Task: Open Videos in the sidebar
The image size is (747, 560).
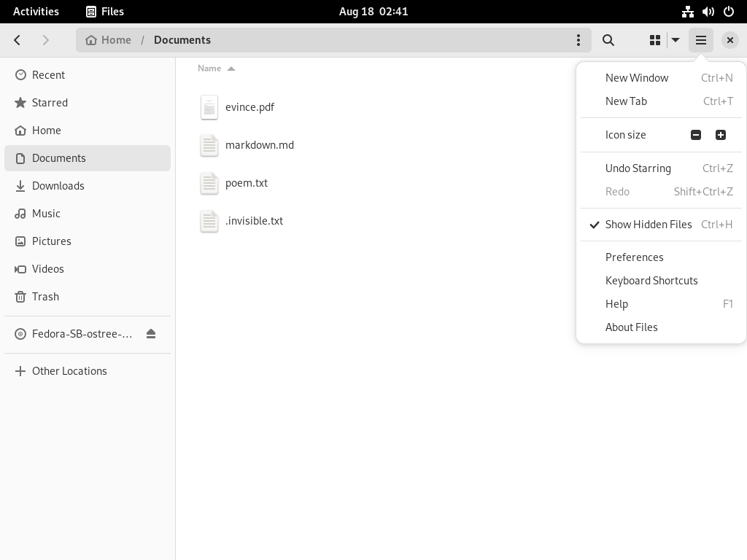Action: coord(88,268)
